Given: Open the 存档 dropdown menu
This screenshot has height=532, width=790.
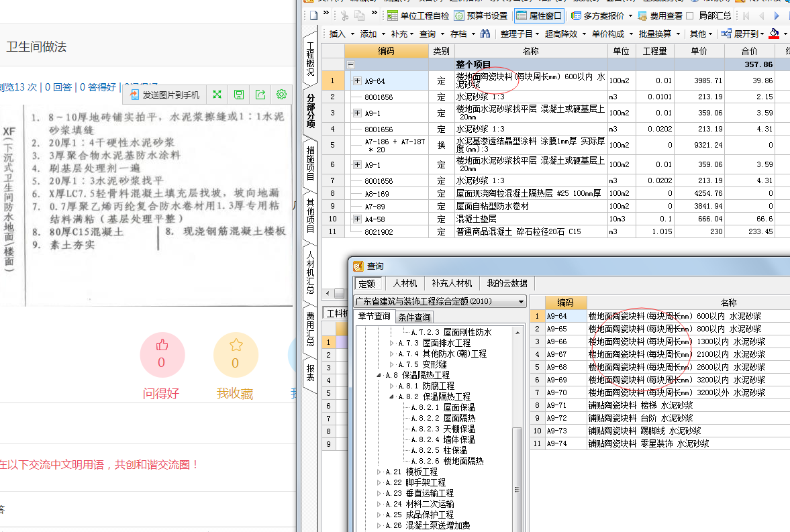Looking at the screenshot, I should pyautogui.click(x=462, y=34).
